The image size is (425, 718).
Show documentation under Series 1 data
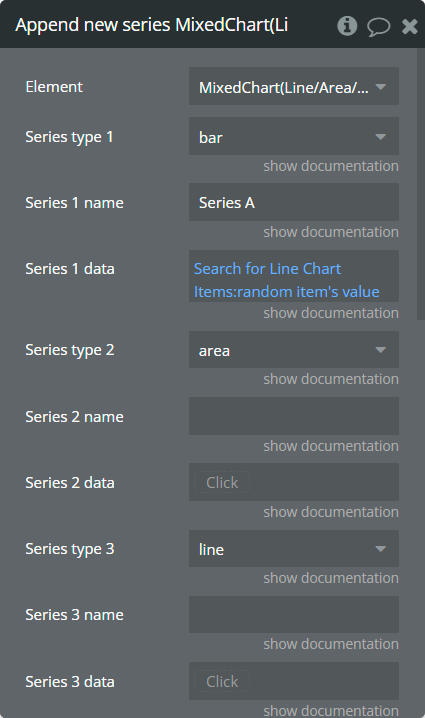click(331, 313)
